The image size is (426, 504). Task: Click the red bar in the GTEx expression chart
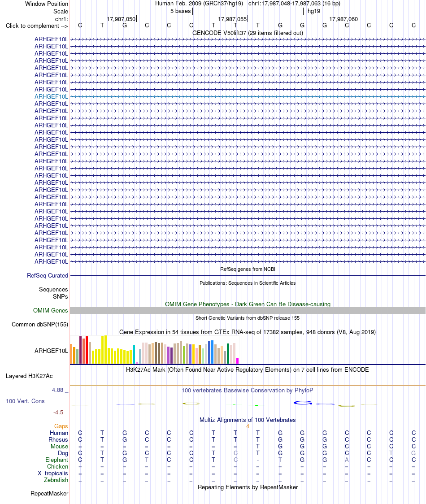[87, 350]
